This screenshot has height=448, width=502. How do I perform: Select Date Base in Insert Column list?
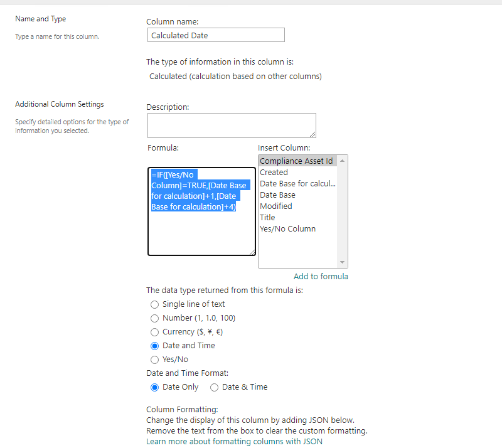pos(297,195)
